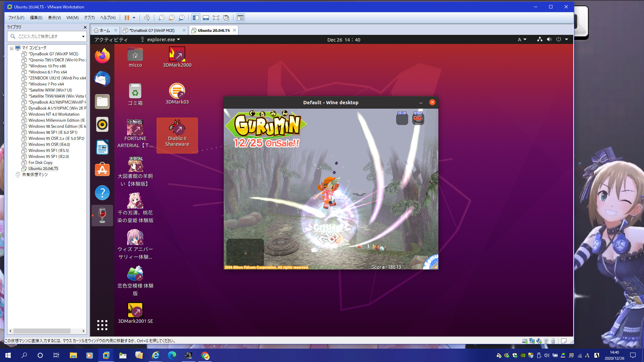Enter full screen mode via toolbar icon

coord(216,18)
